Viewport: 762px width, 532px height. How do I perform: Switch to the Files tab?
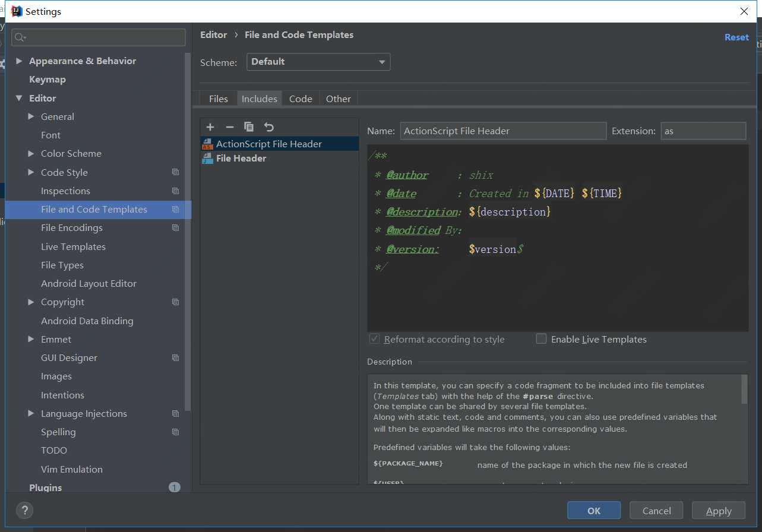point(219,99)
